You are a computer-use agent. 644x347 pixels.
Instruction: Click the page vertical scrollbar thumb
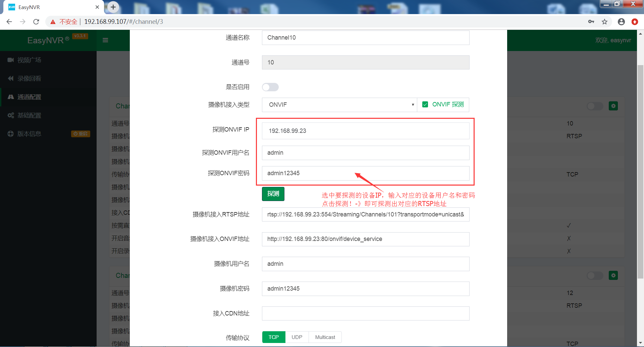pyautogui.click(x=640, y=171)
